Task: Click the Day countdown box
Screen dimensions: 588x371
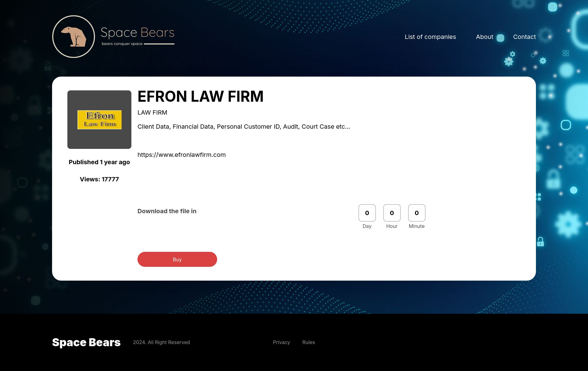Action: click(x=367, y=213)
